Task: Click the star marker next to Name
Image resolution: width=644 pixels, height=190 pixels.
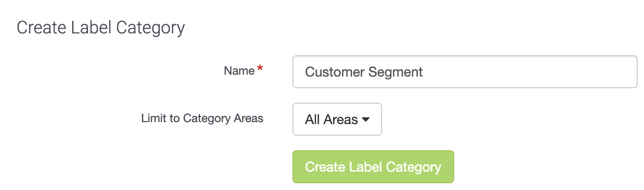Action: pyautogui.click(x=261, y=69)
